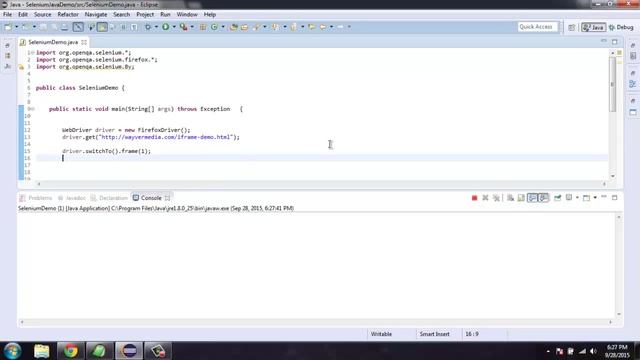Click the Outline view icon in right trim
Viewport: 640px width, 360px height.
[x=632, y=84]
